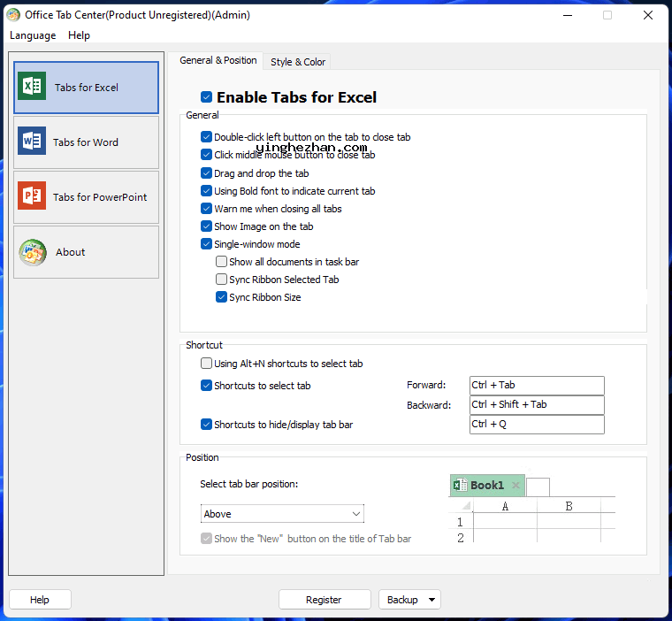Click column B header in preview

569,506
